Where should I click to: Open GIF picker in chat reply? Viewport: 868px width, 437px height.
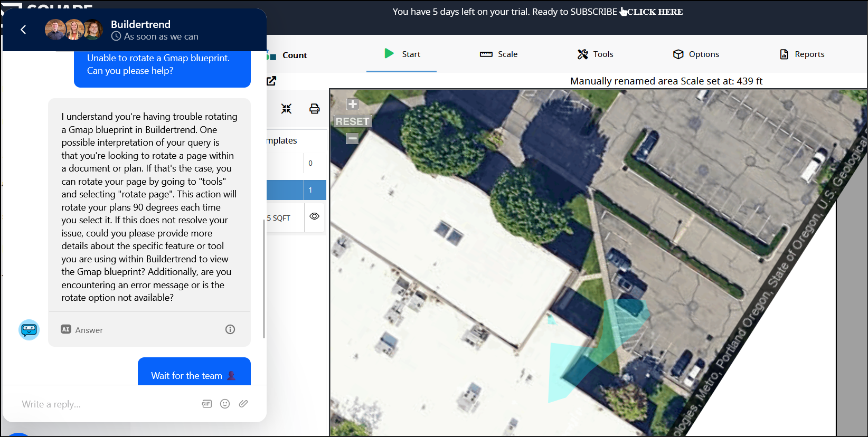click(206, 404)
